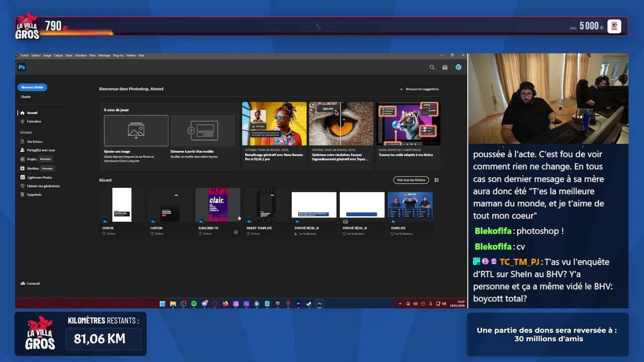Screen dimensions: 644x362
Task: Open the Texte menu
Action: pos(69,55)
